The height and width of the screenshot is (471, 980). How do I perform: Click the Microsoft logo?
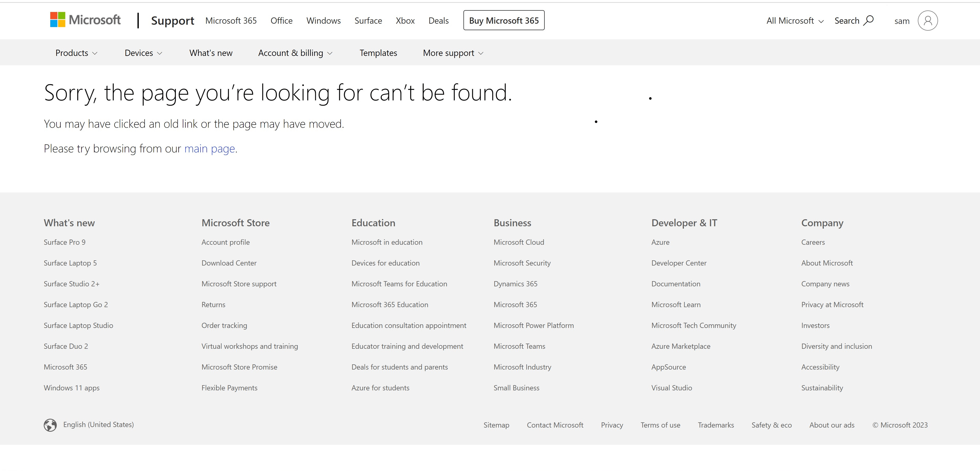pyautogui.click(x=85, y=20)
